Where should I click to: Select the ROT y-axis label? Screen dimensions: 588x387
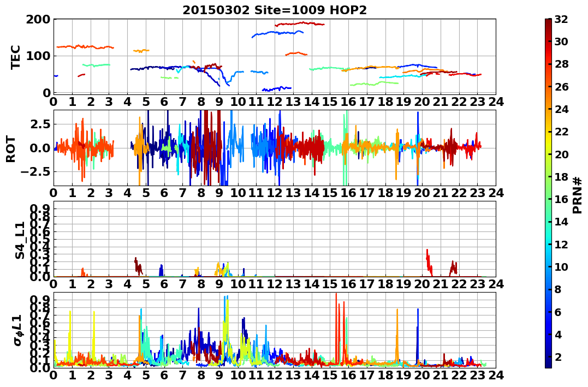pos(11,149)
